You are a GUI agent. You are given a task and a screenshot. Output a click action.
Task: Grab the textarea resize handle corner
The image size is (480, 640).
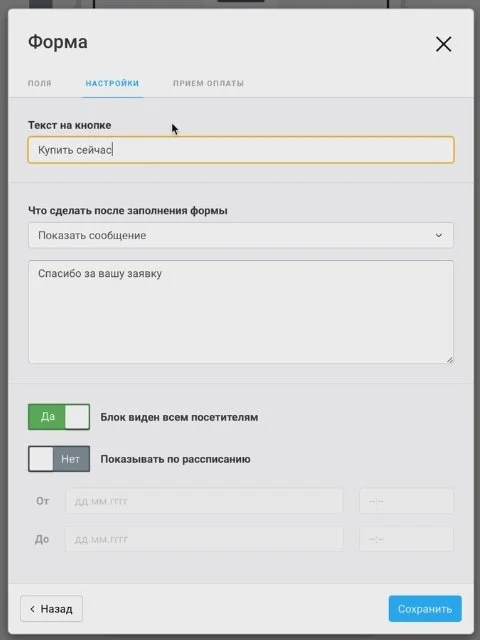coord(450,360)
